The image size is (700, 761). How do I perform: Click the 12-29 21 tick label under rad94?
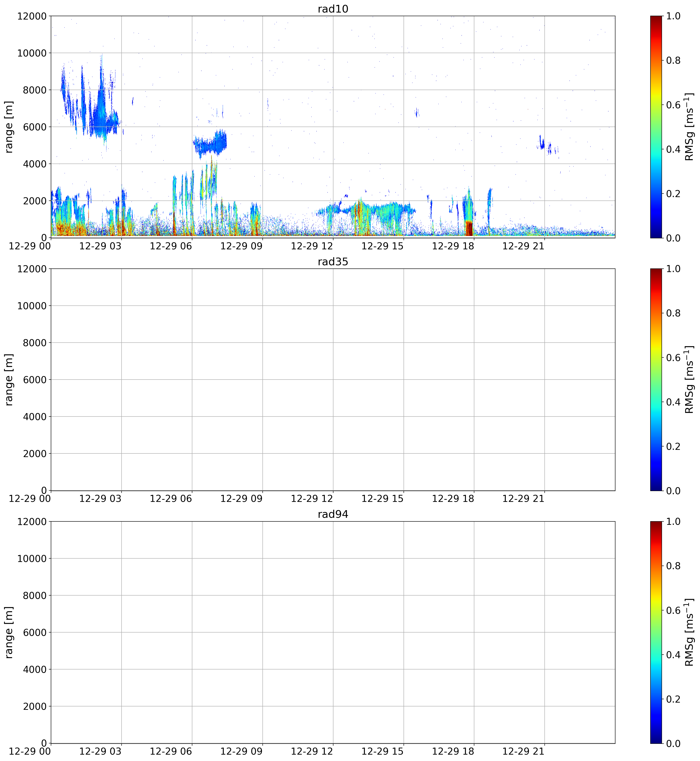click(x=523, y=751)
